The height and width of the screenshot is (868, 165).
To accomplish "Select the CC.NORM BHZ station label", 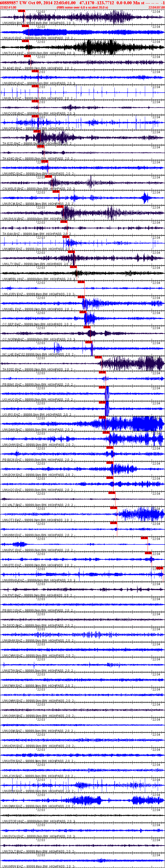I will [x=38, y=339].
